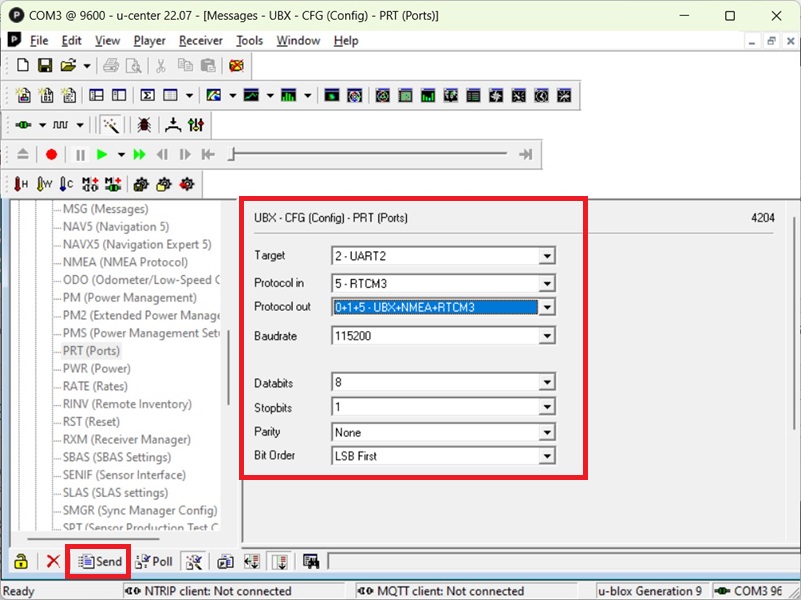
Task: Click the green receiver connection icon
Action: coord(23,125)
